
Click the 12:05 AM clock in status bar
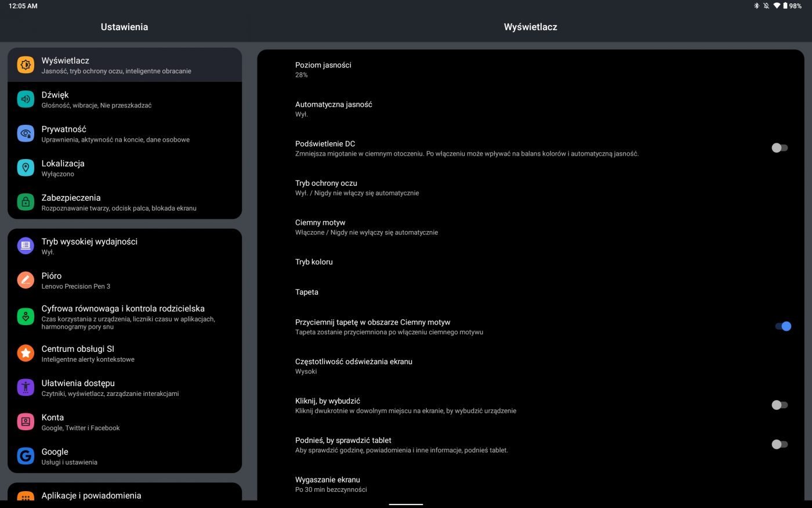(23, 6)
